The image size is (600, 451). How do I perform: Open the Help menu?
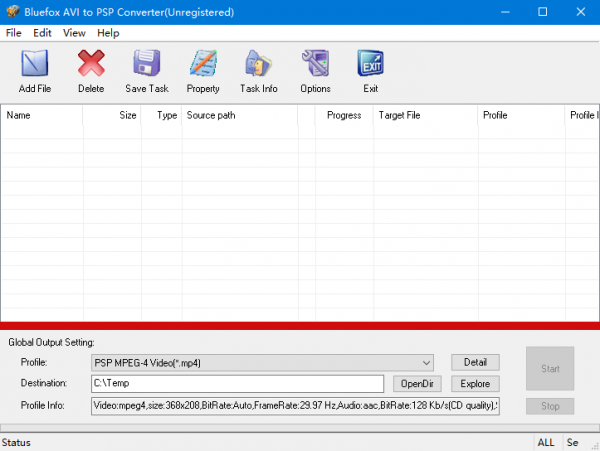click(108, 33)
